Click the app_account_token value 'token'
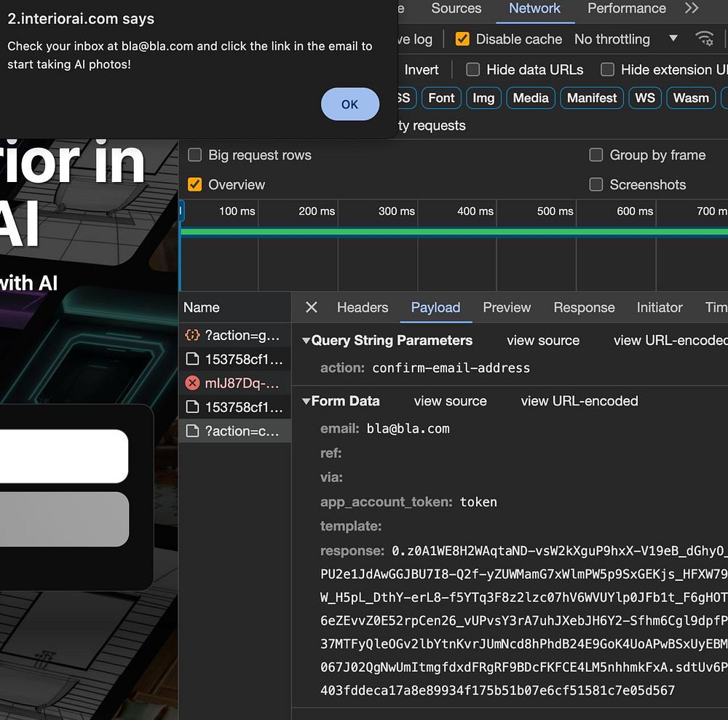728x720 pixels. click(x=478, y=502)
